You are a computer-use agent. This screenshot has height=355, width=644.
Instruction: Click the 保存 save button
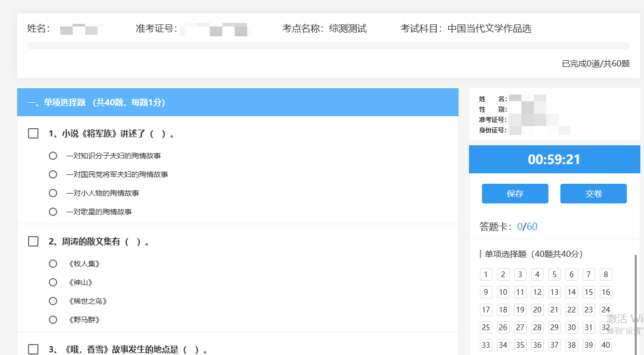(515, 194)
